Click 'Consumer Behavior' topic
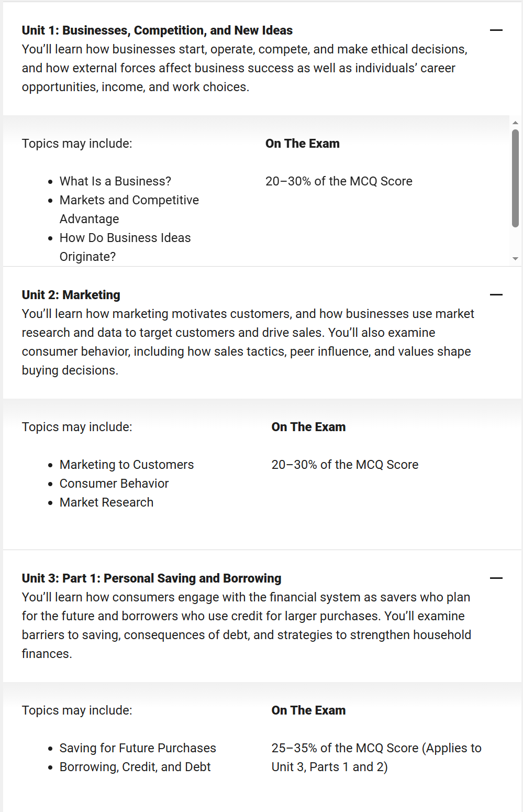523x812 pixels. pyautogui.click(x=114, y=484)
